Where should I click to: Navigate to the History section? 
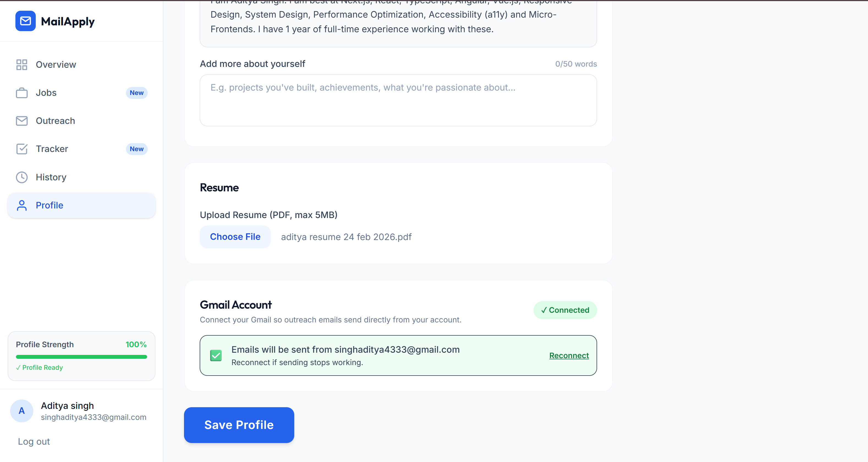click(51, 177)
